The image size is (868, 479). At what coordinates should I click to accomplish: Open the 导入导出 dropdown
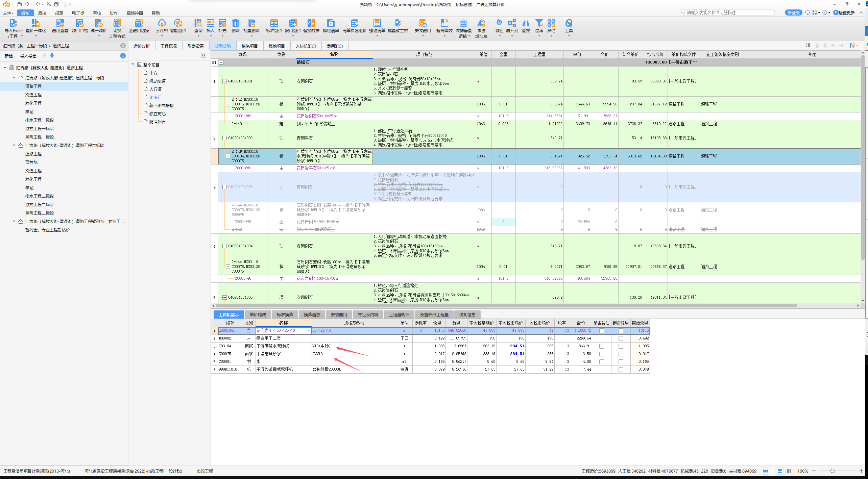tap(29, 56)
